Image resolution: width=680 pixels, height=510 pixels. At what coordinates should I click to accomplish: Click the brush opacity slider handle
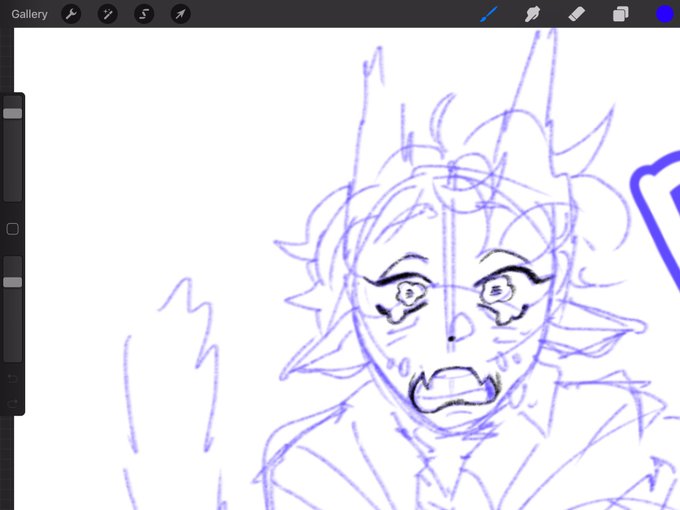(x=13, y=282)
